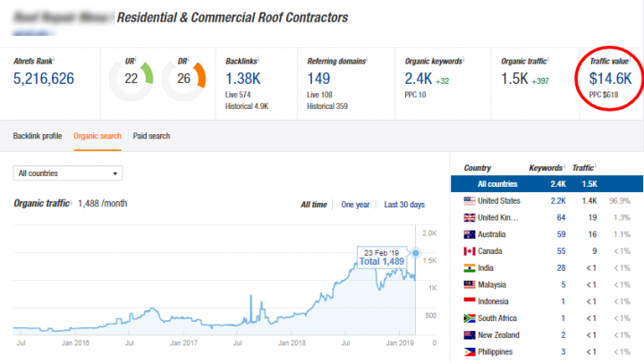This screenshot has height=363, width=644.
Task: Switch to the Backlink profile tab
Action: pyautogui.click(x=38, y=136)
